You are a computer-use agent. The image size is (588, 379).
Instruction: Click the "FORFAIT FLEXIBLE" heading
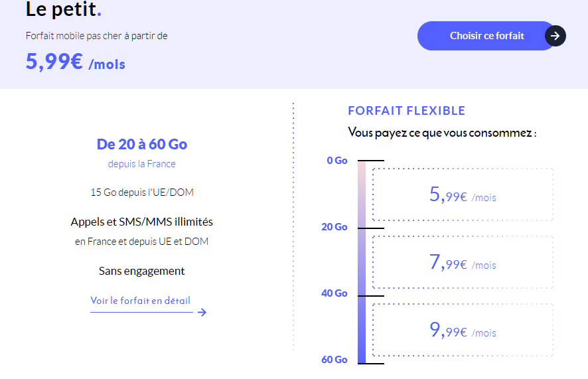(406, 111)
